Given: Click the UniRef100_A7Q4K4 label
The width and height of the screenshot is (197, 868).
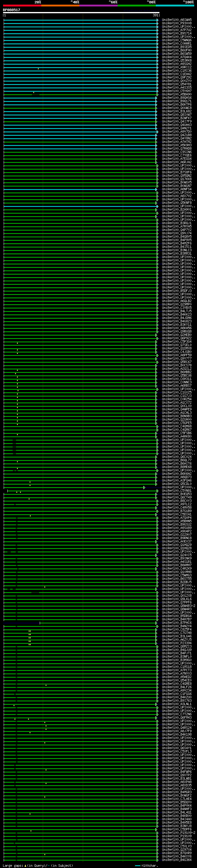Looking at the screenshot, I should click(x=177, y=57).
